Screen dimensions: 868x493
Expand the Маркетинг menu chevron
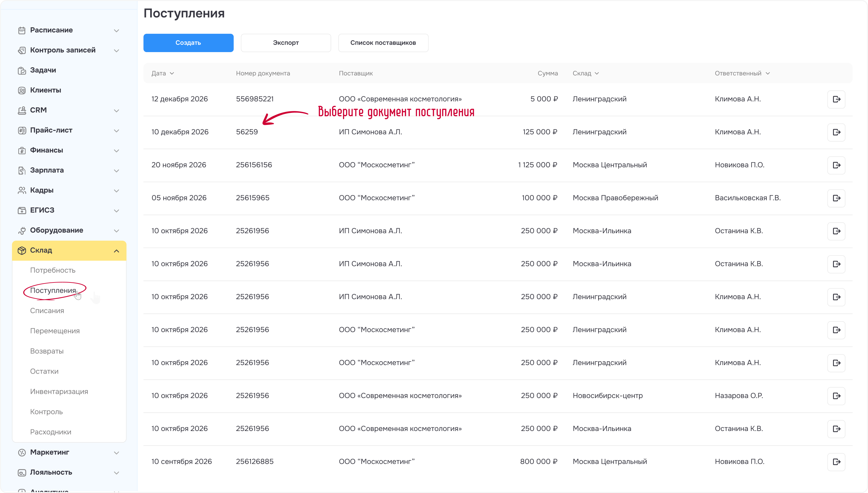coord(116,452)
